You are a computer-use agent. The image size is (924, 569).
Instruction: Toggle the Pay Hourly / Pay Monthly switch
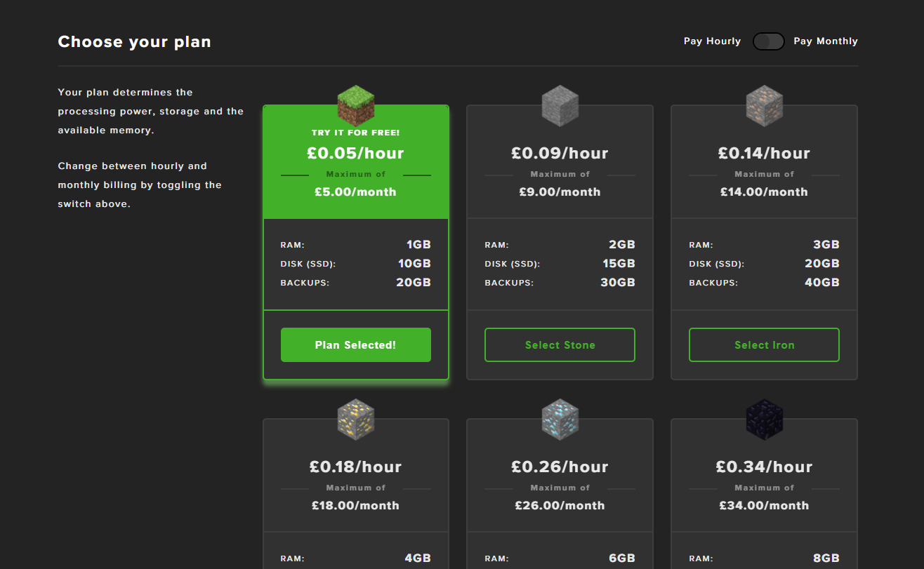point(768,41)
